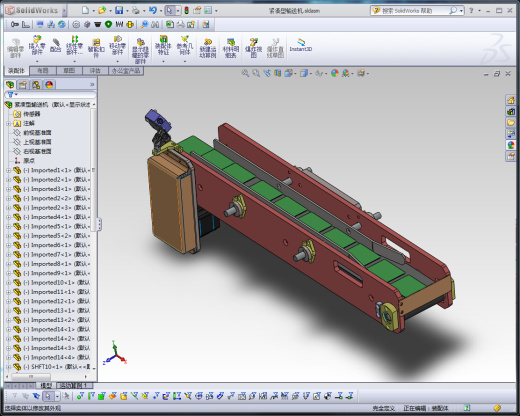The image size is (520, 416).
Task: Open the 插入零部件 dropdown arrow
Action: point(37,61)
